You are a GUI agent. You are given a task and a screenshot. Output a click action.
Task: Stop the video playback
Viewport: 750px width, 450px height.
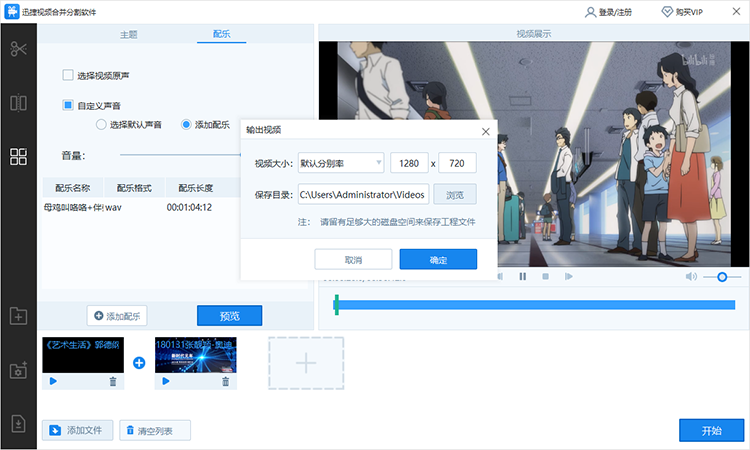point(545,276)
